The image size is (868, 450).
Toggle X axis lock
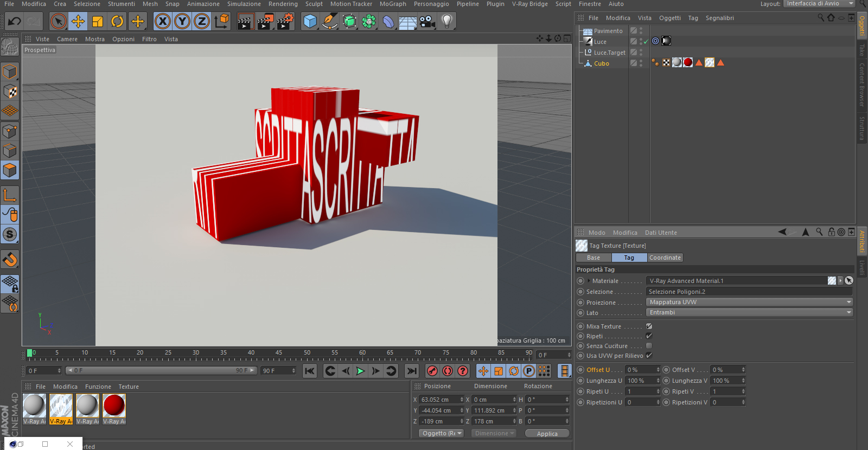[162, 22]
